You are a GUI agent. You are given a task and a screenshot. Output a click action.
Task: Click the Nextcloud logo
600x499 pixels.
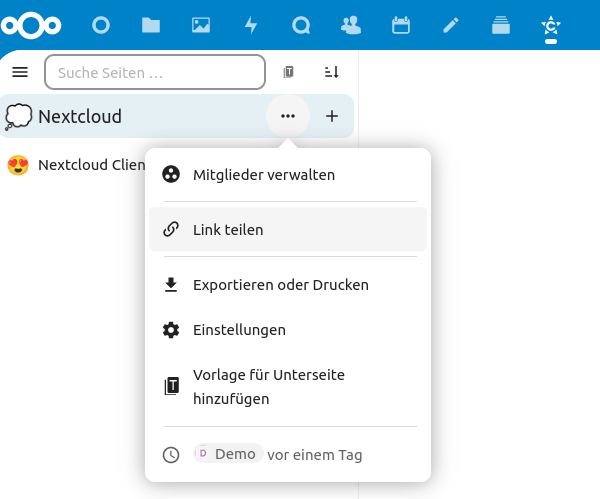click(x=31, y=26)
